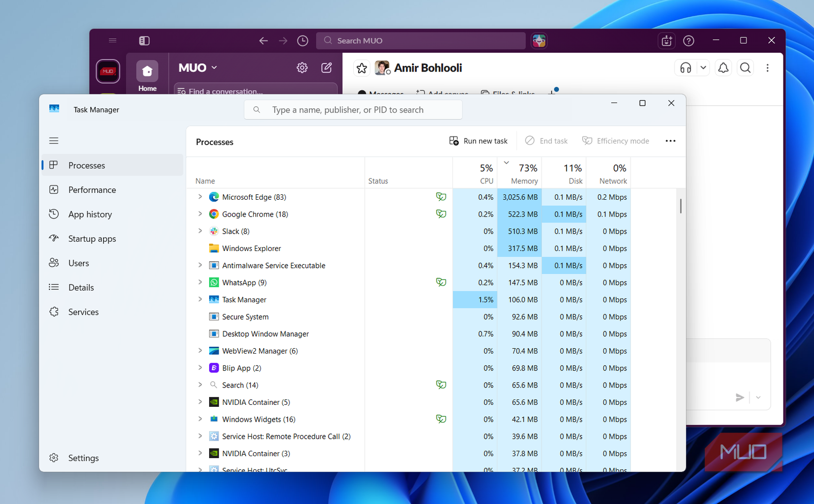
Task: Open the Performance page
Action: point(112,190)
